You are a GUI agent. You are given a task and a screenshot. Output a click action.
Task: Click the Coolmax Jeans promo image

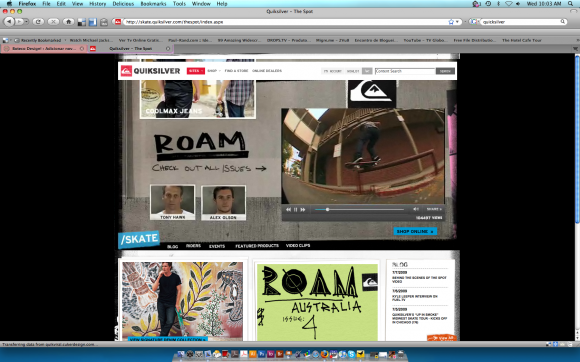click(198, 99)
